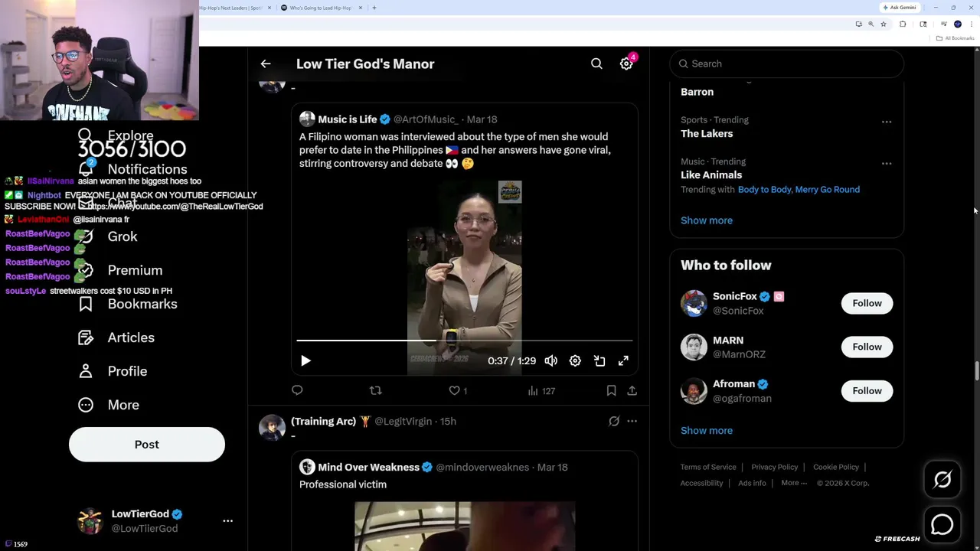This screenshot has width=980, height=551.
Task: Follow Afroman
Action: click(x=867, y=390)
